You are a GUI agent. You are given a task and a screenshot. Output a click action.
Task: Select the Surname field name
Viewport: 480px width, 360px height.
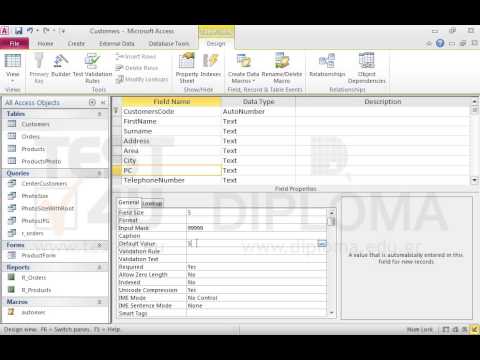tap(138, 131)
